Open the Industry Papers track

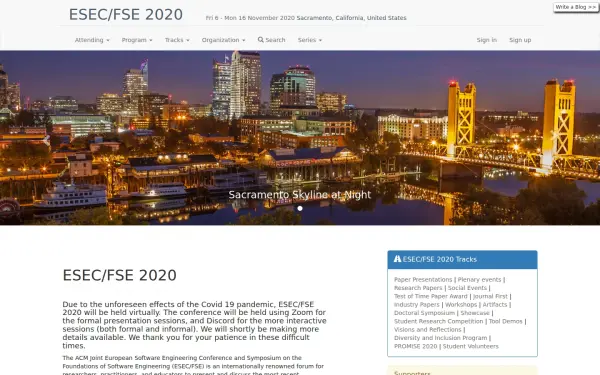click(417, 305)
